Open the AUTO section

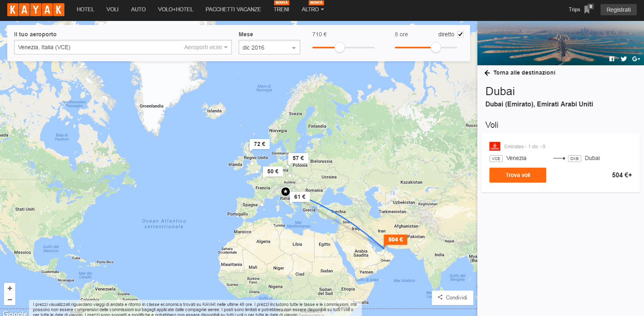click(x=138, y=9)
